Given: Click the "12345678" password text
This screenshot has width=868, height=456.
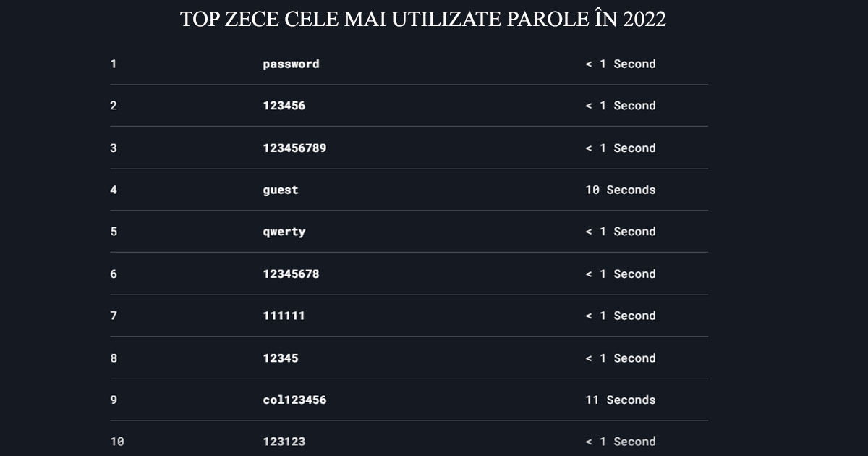Looking at the screenshot, I should pyautogui.click(x=291, y=274).
